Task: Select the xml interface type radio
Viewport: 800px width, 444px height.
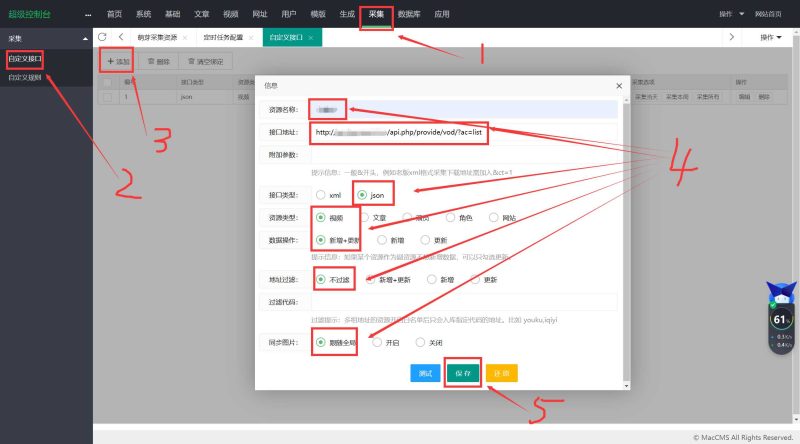Action: pos(321,194)
